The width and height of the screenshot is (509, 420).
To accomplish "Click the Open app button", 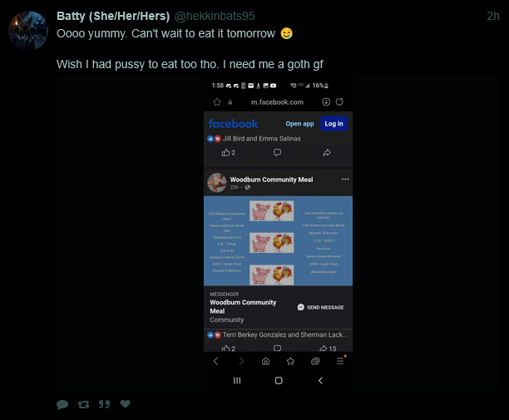I will click(x=299, y=124).
